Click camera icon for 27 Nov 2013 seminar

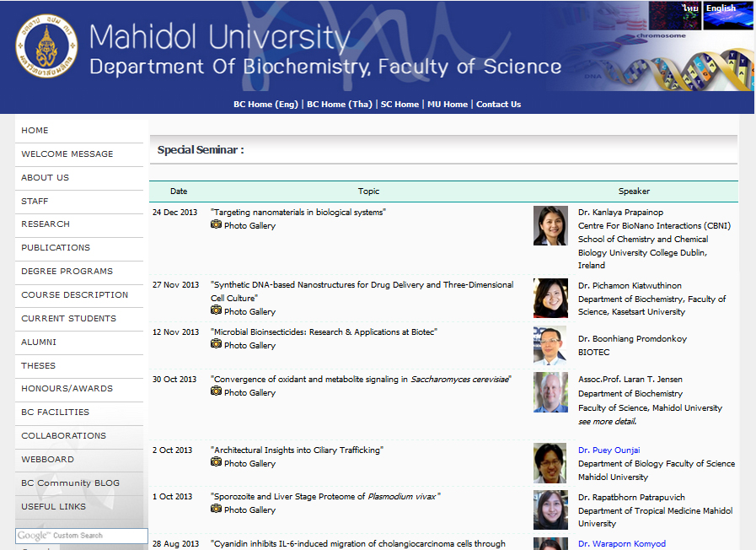coord(216,311)
